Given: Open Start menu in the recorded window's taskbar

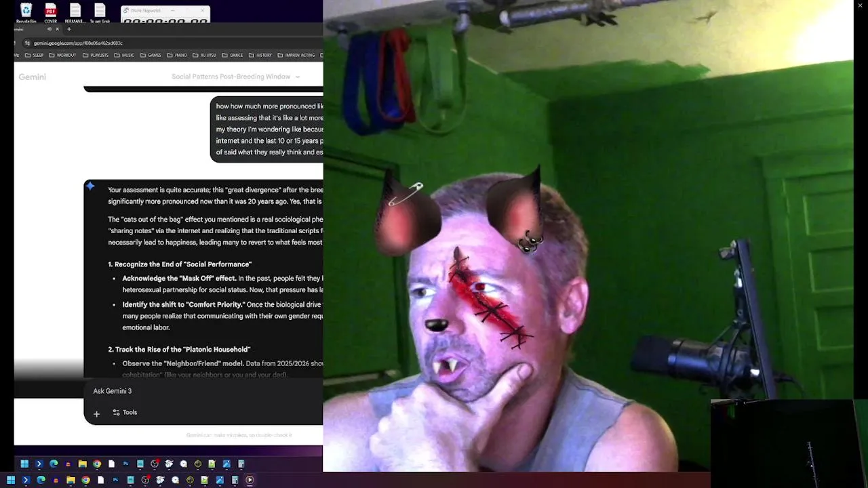Looking at the screenshot, I should coord(24,464).
